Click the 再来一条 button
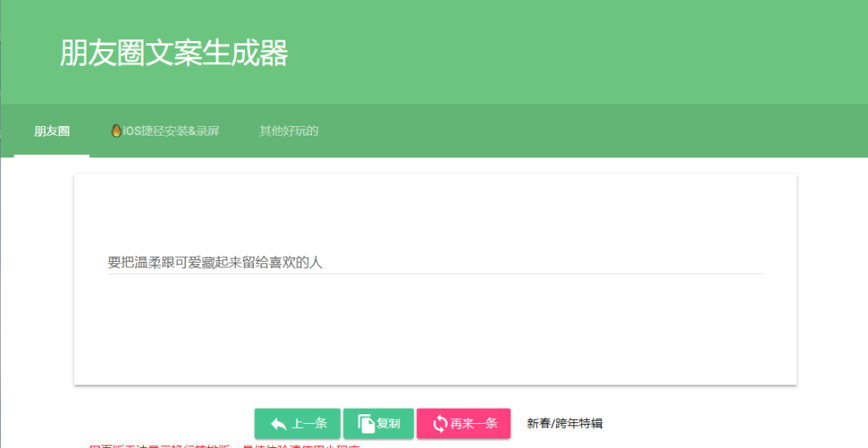868x448 pixels. 464,424
